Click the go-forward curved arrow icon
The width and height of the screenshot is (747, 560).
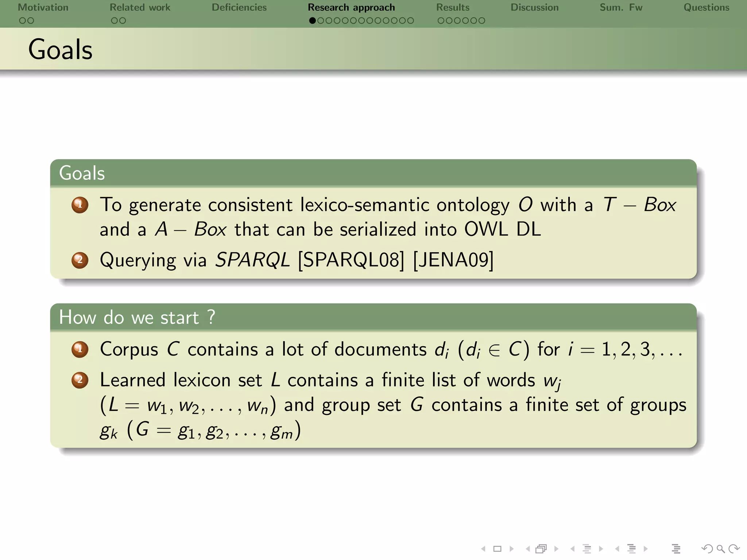coord(734,549)
